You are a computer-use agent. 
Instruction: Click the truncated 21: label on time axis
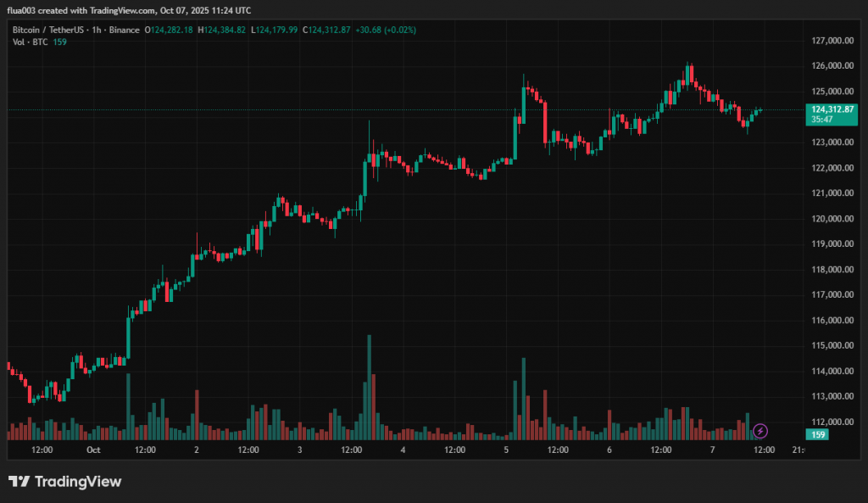click(798, 450)
